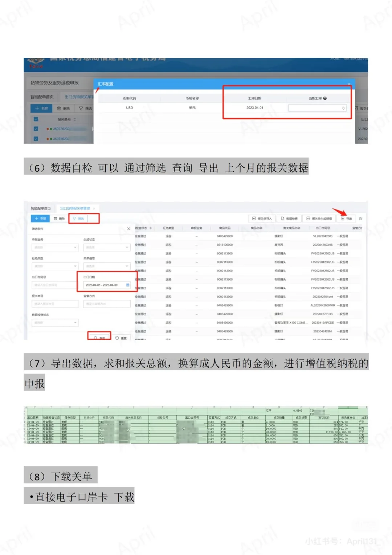Click the 当期汇率 input showing 0

tap(318, 108)
